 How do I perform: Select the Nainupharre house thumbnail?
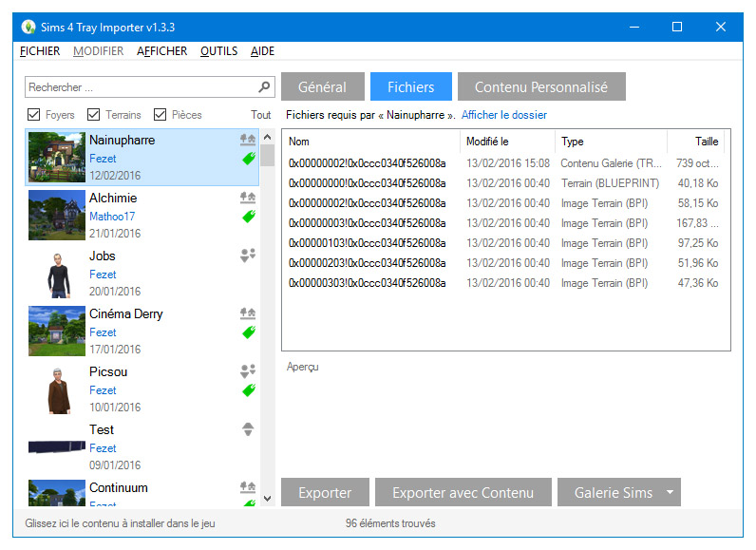[57, 157]
